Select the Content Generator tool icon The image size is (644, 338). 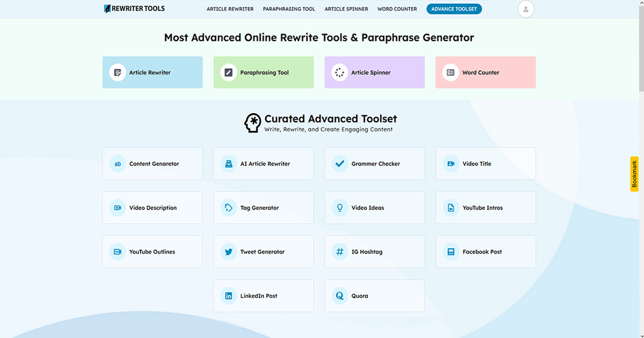(117, 164)
